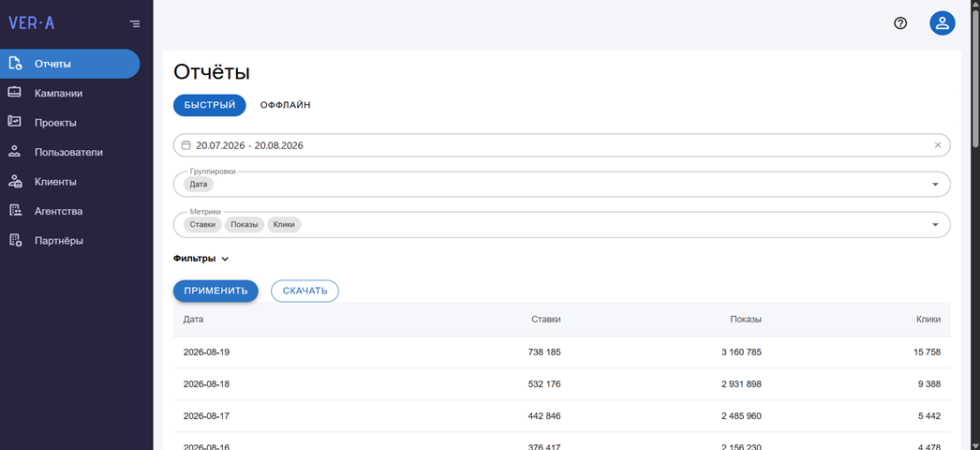
Task: Click the Показы metric chip
Action: [x=245, y=225]
